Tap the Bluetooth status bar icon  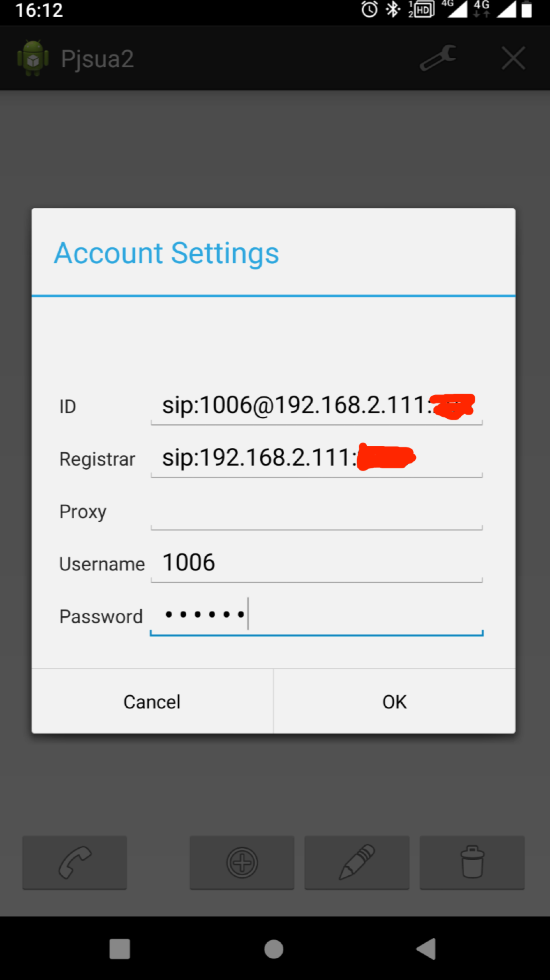point(393,10)
